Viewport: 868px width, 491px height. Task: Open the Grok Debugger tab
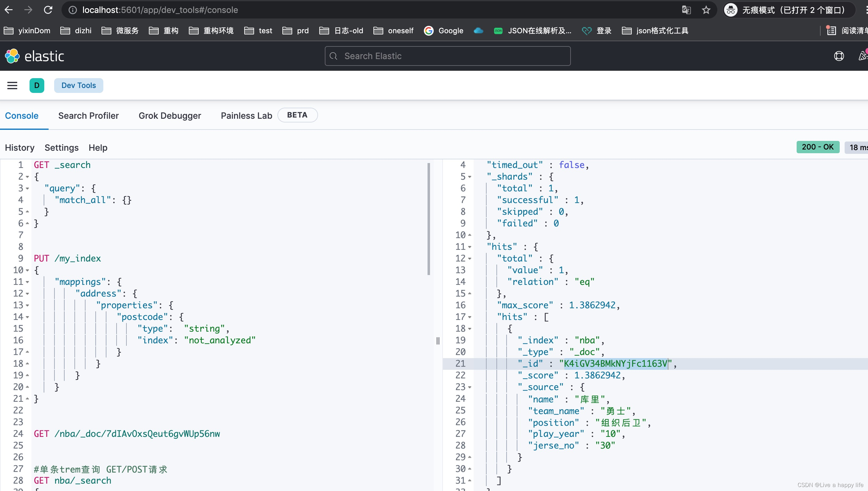coord(169,116)
